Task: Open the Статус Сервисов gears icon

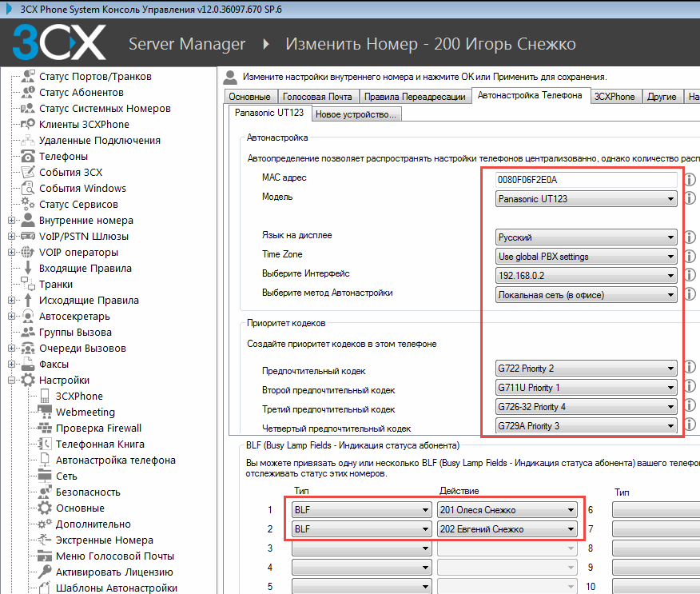Action: coord(28,204)
